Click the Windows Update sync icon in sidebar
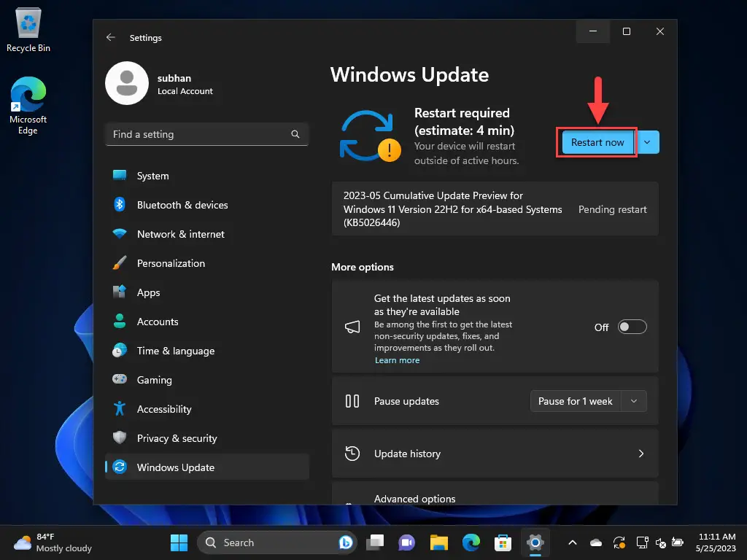The image size is (747, 560). tap(120, 467)
